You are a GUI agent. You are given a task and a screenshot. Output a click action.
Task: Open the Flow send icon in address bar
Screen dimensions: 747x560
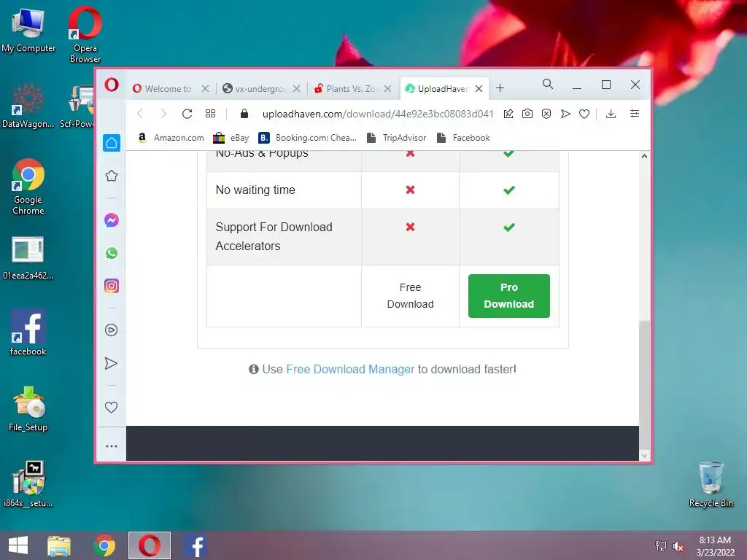pos(565,113)
